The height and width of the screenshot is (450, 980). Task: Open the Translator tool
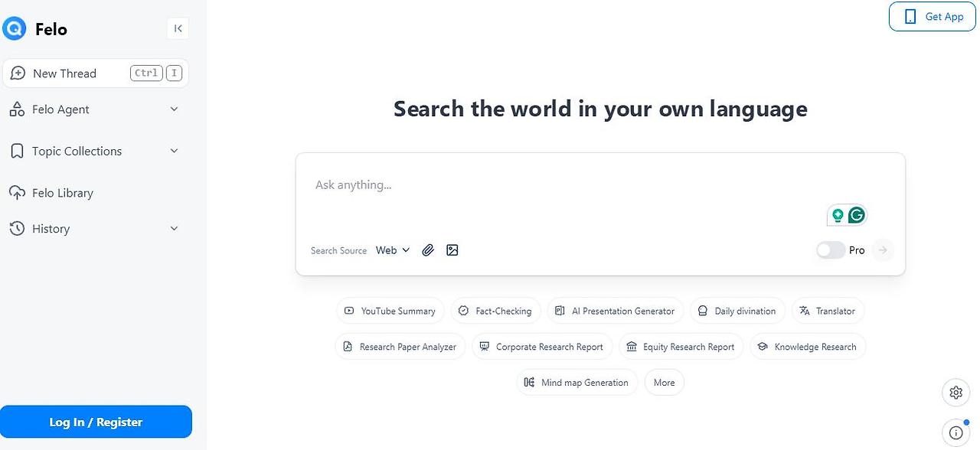[x=828, y=311]
